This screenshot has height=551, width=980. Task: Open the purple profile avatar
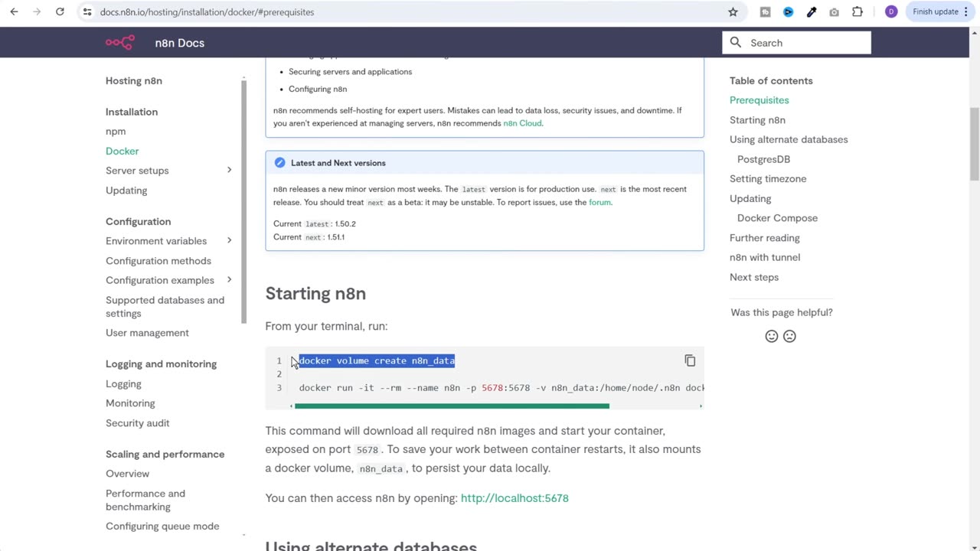pyautogui.click(x=891, y=11)
